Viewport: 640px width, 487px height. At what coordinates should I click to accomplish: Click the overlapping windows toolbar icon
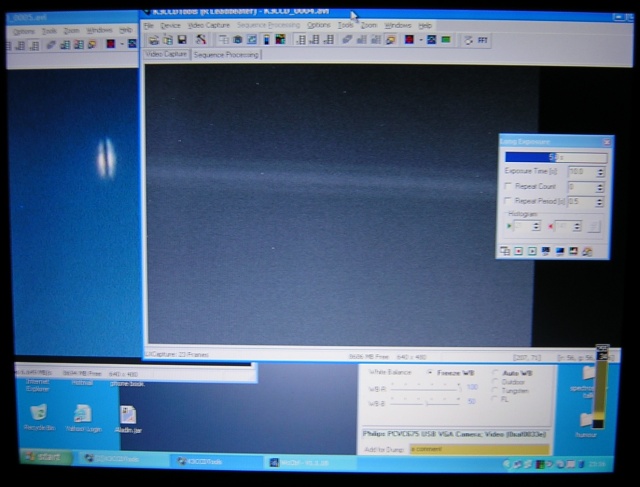point(223,40)
